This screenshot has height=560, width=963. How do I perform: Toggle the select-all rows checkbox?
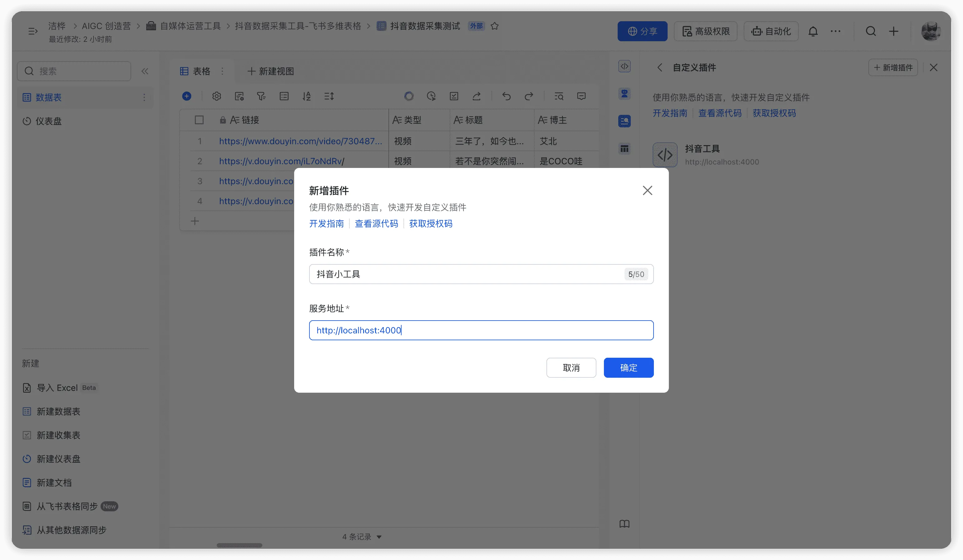click(199, 120)
